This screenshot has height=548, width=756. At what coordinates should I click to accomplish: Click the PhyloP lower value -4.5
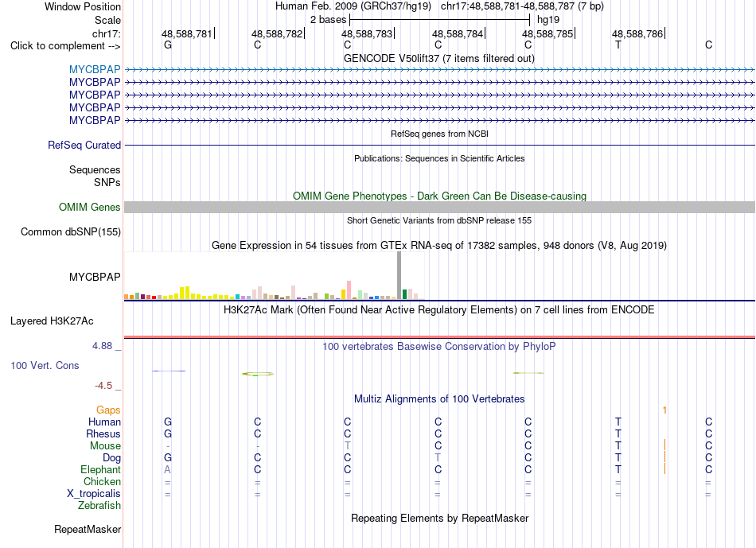point(103,386)
